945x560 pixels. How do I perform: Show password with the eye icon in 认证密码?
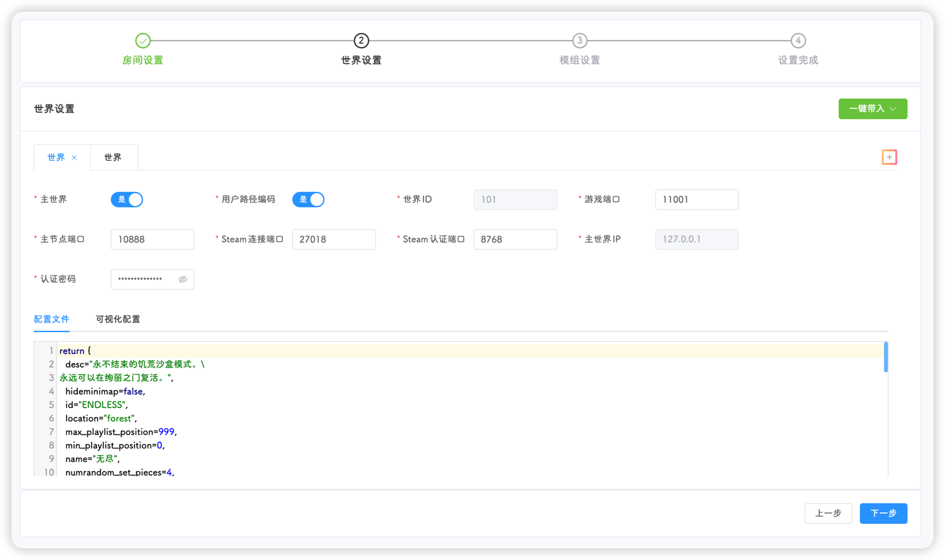pos(183,279)
